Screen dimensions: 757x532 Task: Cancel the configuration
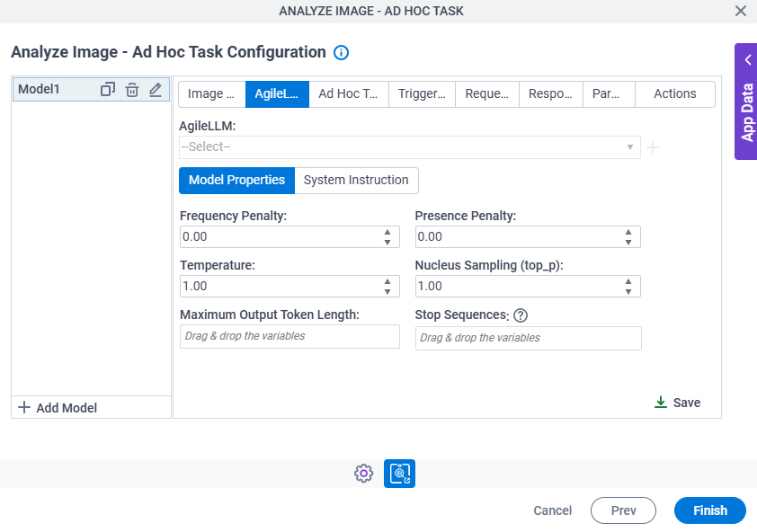552,510
